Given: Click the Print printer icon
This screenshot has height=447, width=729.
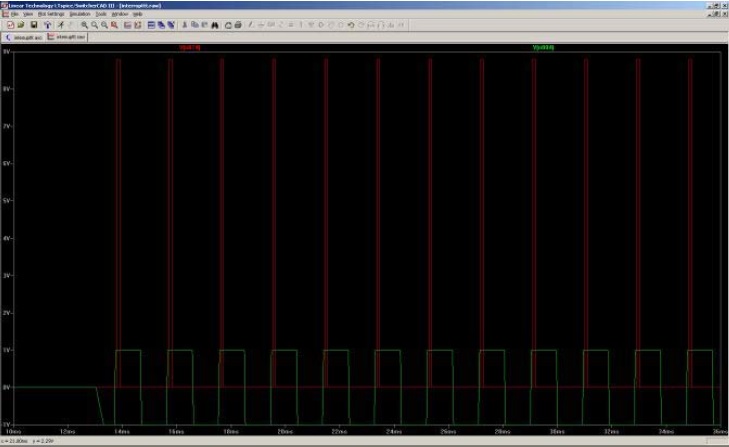Looking at the screenshot, I should click(x=238, y=25).
